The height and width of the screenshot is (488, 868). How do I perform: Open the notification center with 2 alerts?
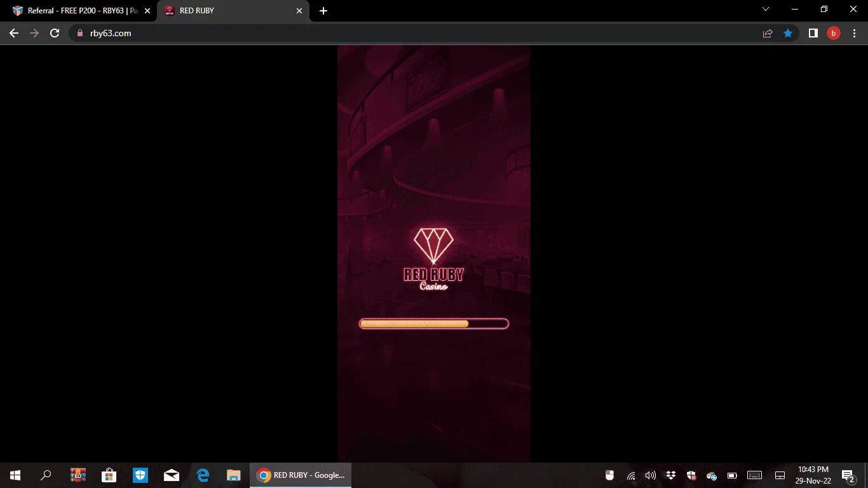pyautogui.click(x=848, y=475)
